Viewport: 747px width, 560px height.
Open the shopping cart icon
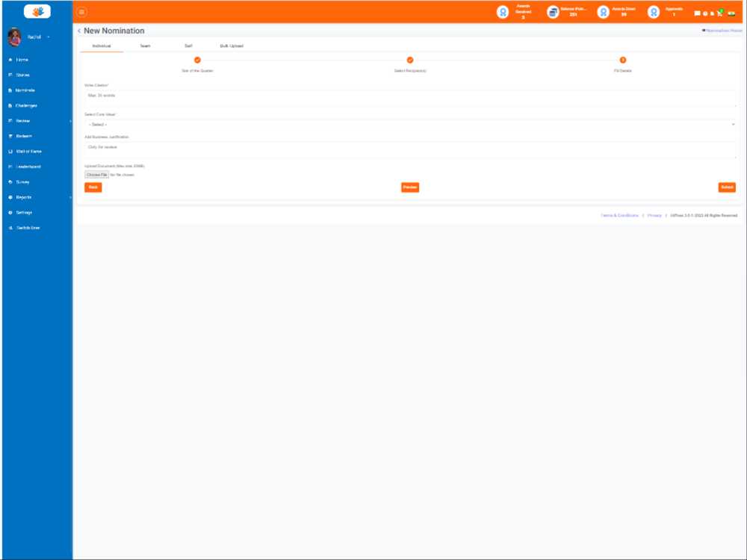[719, 13]
